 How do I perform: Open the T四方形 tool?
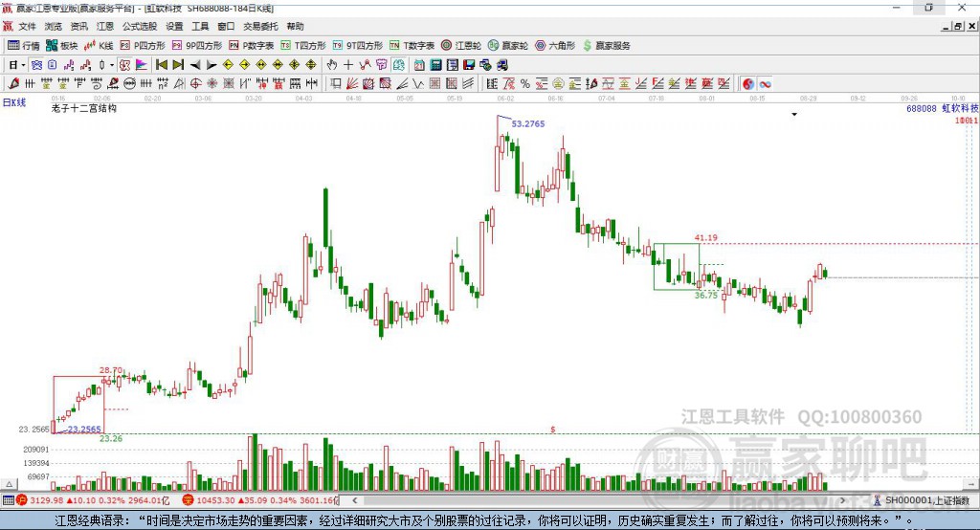[303, 46]
